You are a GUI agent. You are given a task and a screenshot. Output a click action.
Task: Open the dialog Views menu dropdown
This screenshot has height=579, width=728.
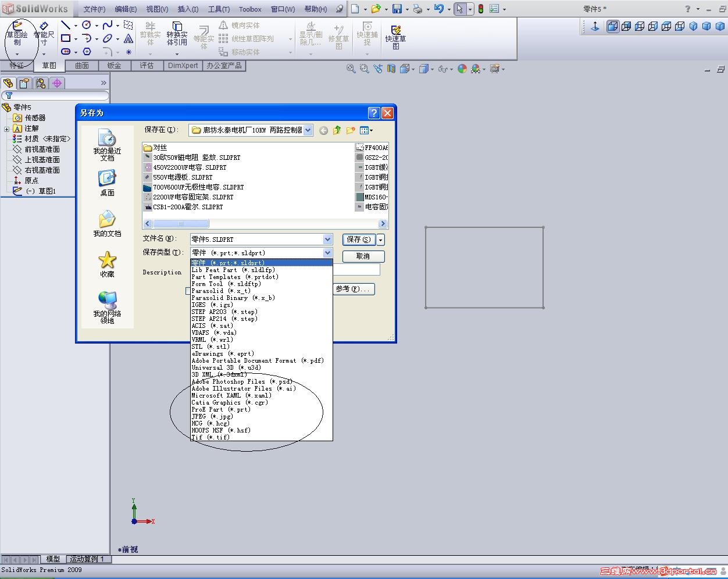366,130
